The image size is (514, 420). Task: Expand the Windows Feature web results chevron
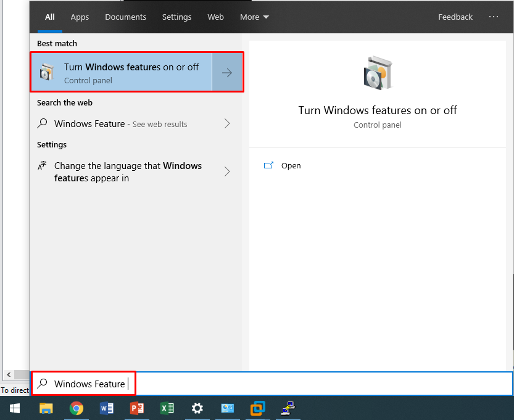(x=227, y=124)
